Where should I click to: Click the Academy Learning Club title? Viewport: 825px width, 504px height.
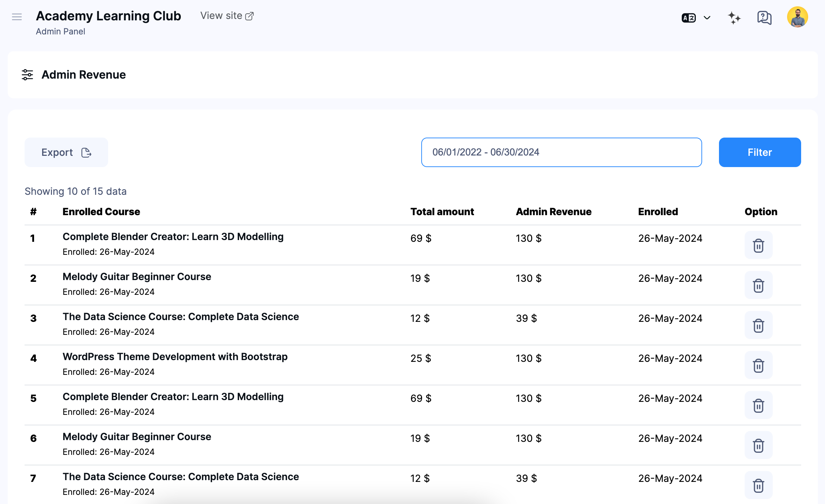pyautogui.click(x=108, y=16)
